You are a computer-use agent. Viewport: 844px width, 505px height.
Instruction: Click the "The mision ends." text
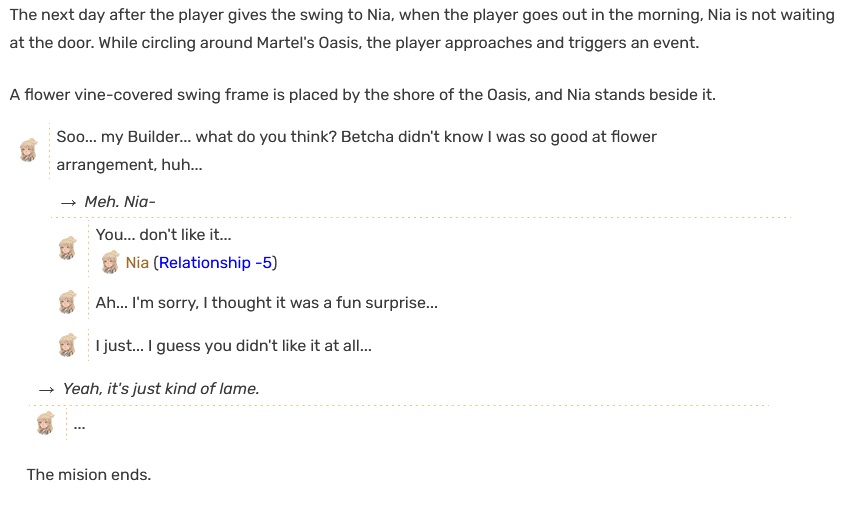click(x=89, y=475)
